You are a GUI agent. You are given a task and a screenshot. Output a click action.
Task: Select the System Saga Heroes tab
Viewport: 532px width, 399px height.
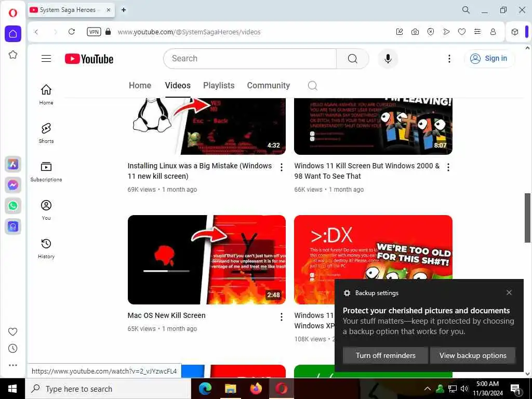tap(71, 10)
